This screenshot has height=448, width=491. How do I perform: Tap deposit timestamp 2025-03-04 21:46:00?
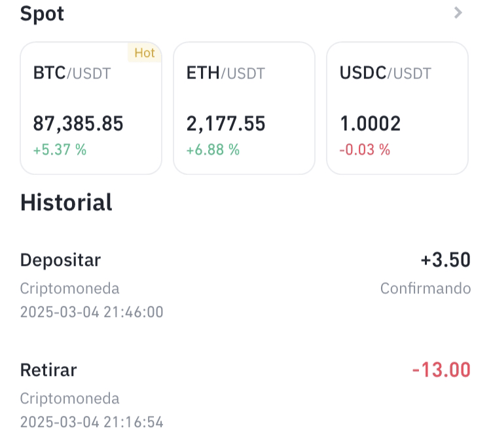pos(92,312)
